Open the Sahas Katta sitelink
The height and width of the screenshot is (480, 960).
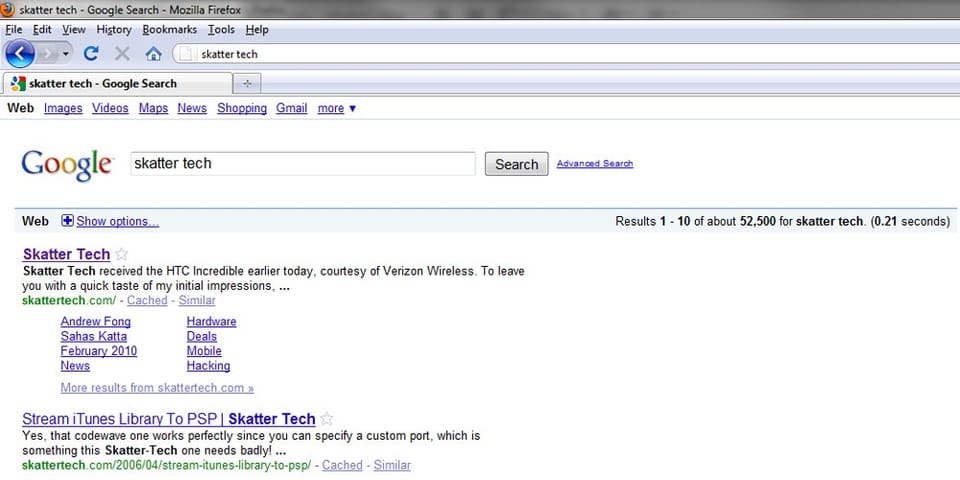point(94,336)
